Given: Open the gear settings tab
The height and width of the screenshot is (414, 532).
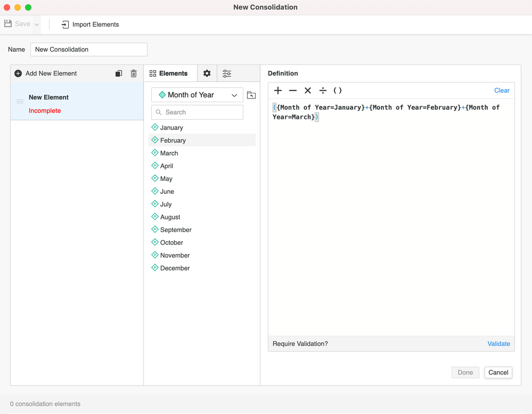Looking at the screenshot, I should click(207, 74).
